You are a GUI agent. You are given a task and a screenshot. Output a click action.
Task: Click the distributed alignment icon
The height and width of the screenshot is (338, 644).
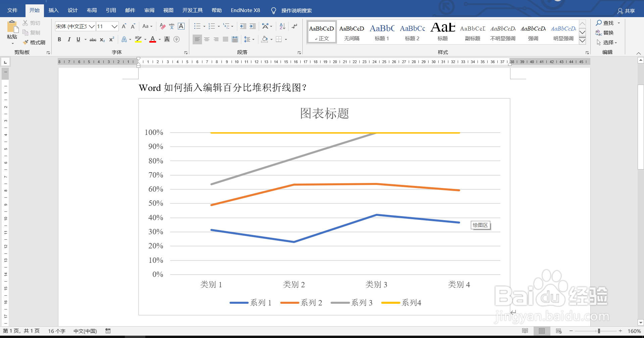pyautogui.click(x=235, y=40)
